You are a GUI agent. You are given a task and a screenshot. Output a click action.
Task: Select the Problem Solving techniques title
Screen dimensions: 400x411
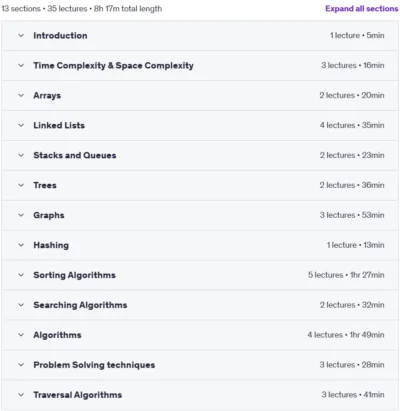[x=94, y=365]
